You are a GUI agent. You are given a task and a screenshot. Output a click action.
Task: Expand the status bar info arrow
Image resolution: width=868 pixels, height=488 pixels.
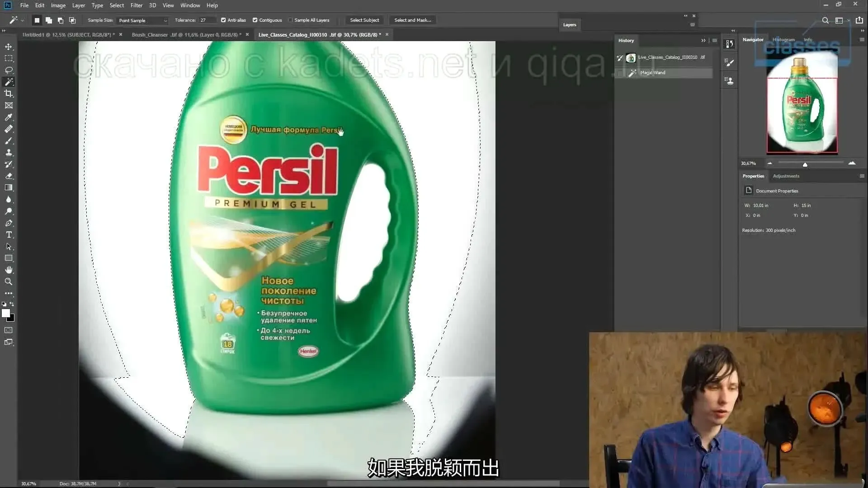tap(119, 483)
